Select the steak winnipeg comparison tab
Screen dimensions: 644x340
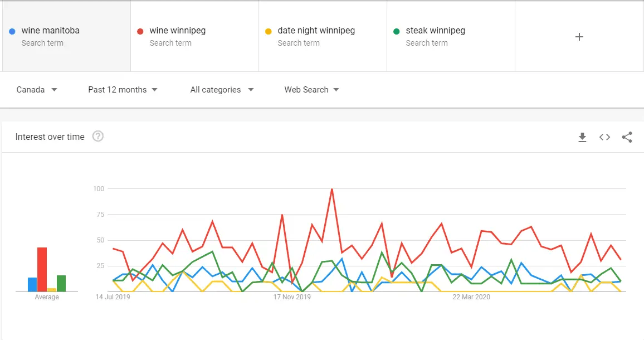tap(450, 36)
